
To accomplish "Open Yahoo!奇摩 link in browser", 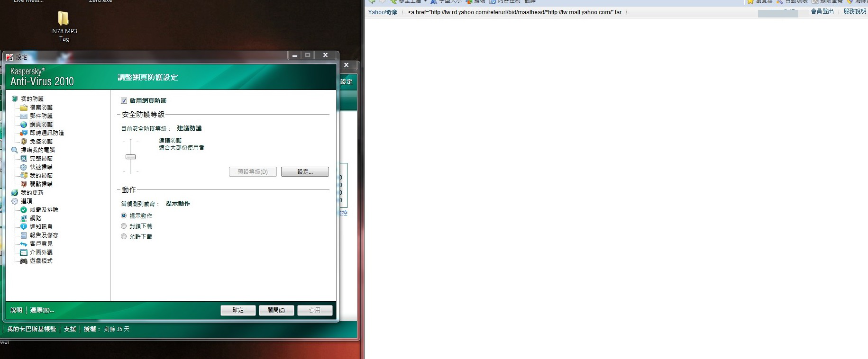I will click(383, 12).
